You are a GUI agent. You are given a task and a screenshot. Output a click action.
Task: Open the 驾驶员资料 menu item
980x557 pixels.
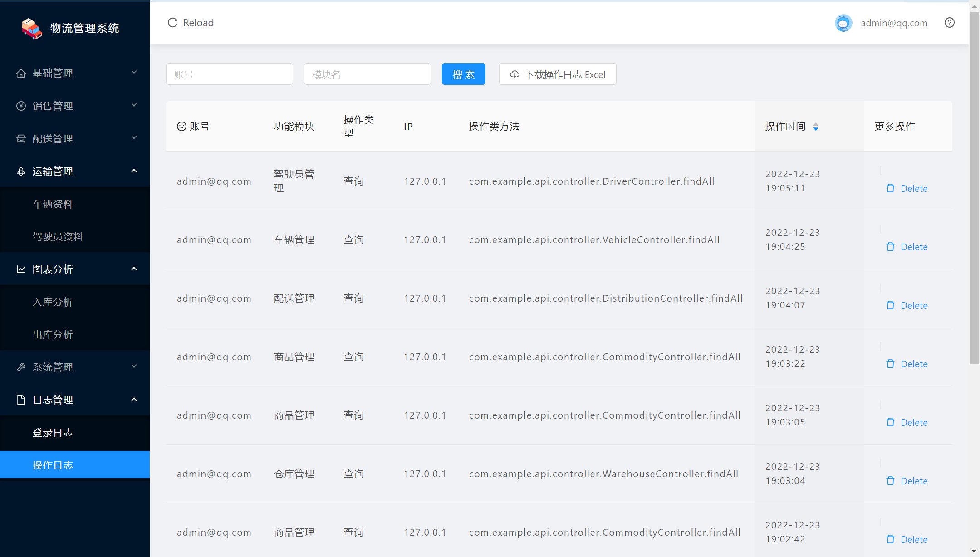click(x=75, y=237)
